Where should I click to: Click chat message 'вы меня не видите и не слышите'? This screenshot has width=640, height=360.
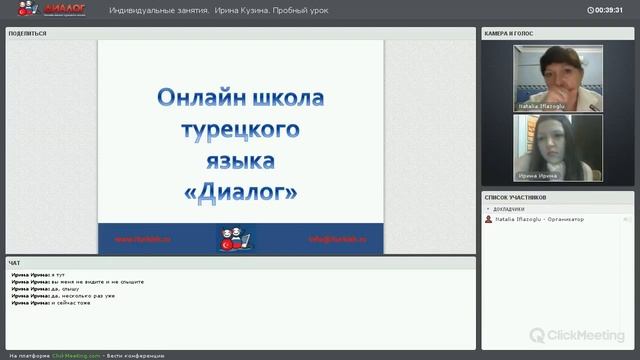click(x=97, y=282)
